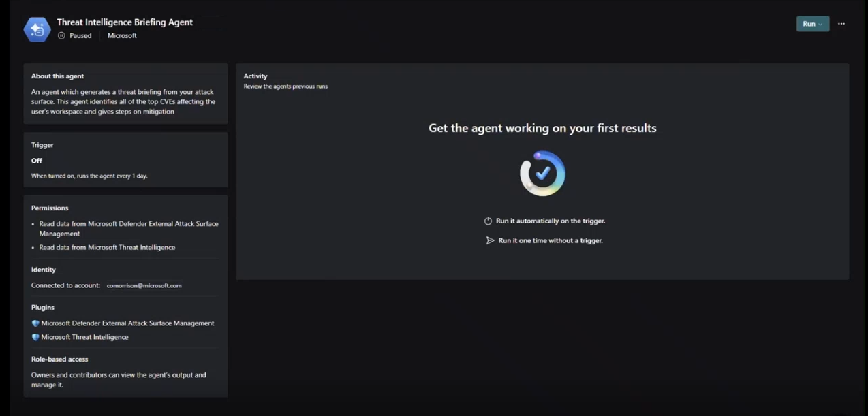Click the Plugins heading
868x416 pixels.
click(42, 307)
